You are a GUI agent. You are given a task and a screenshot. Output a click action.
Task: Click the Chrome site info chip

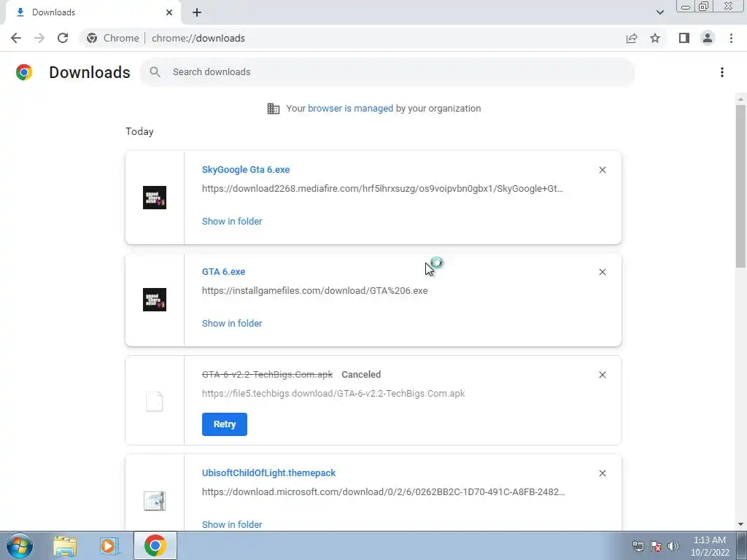(x=112, y=38)
